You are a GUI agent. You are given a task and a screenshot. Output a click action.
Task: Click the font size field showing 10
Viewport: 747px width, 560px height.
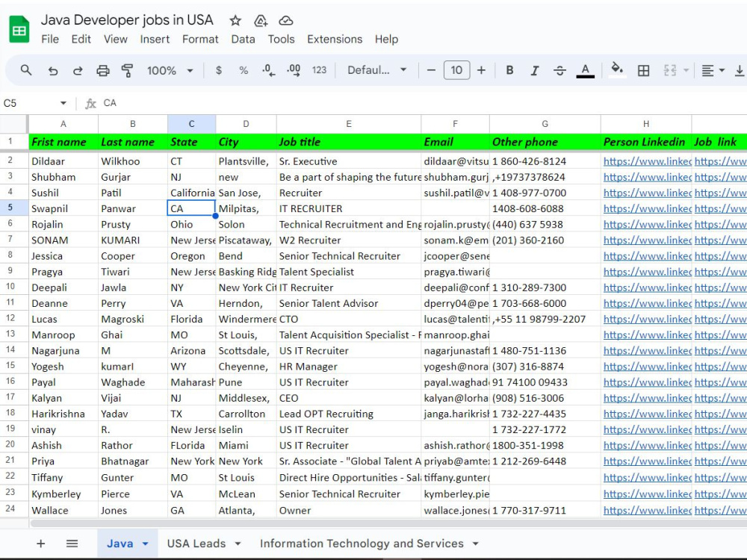456,70
